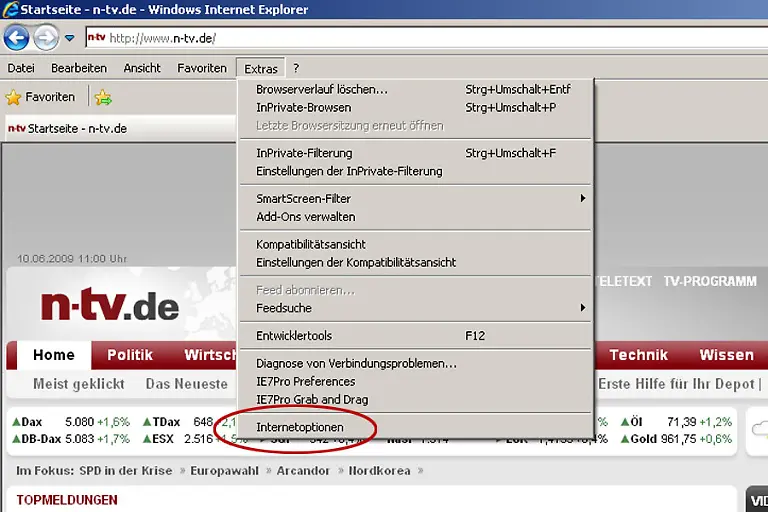This screenshot has height=512, width=768.
Task: Open the recent pages dropdown arrow
Action: (x=69, y=39)
